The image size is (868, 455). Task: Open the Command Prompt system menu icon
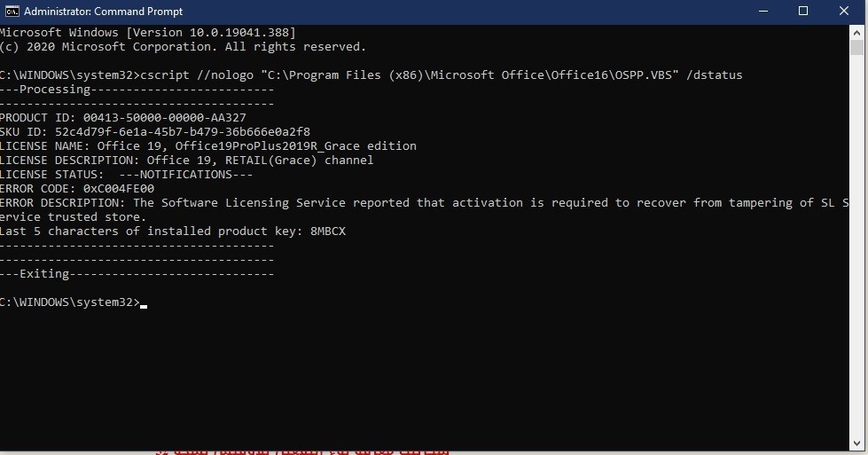coord(12,11)
